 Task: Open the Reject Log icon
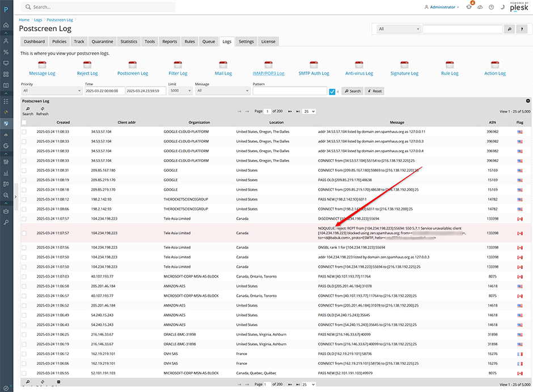pyautogui.click(x=87, y=64)
